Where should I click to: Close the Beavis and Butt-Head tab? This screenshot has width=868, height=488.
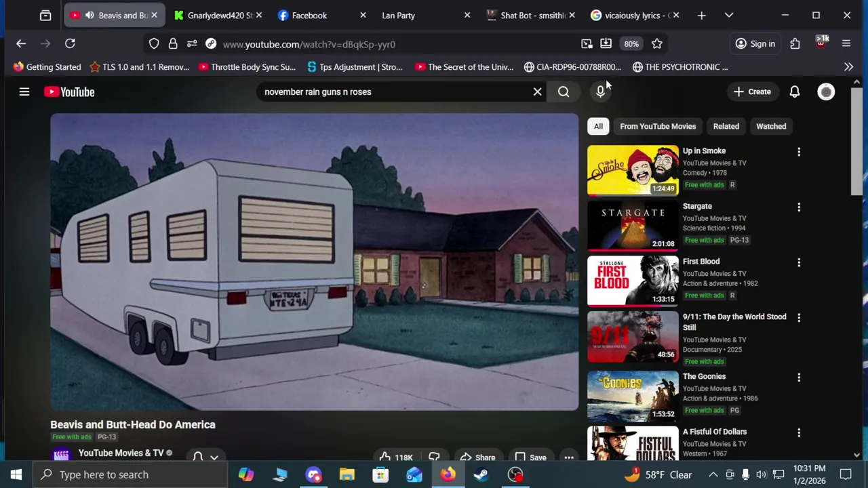(x=154, y=15)
